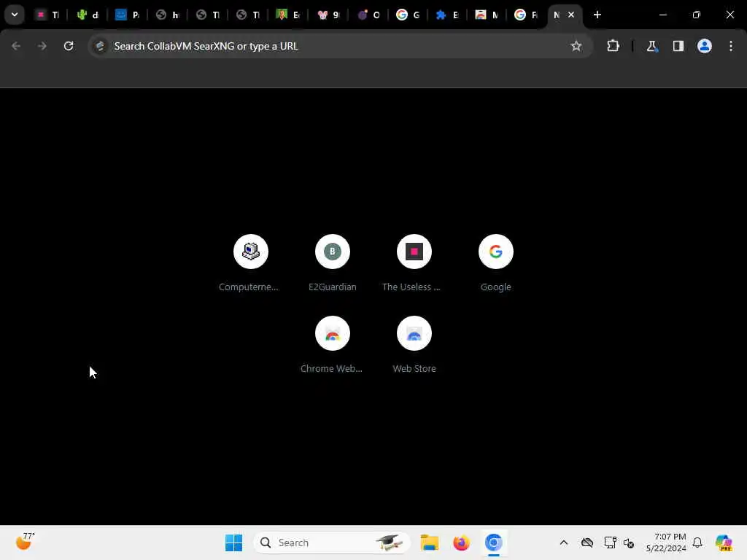Open a new tab with plus button

click(x=597, y=15)
